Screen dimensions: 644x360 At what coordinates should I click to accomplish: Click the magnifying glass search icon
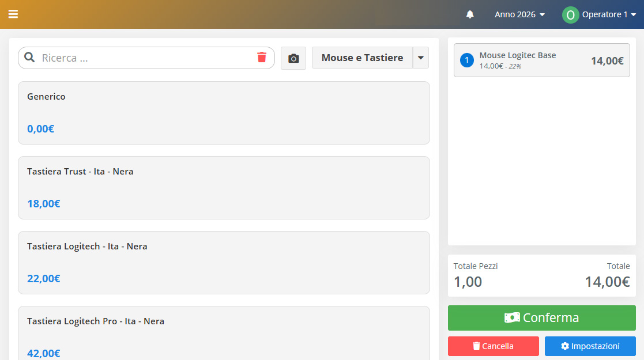[29, 58]
